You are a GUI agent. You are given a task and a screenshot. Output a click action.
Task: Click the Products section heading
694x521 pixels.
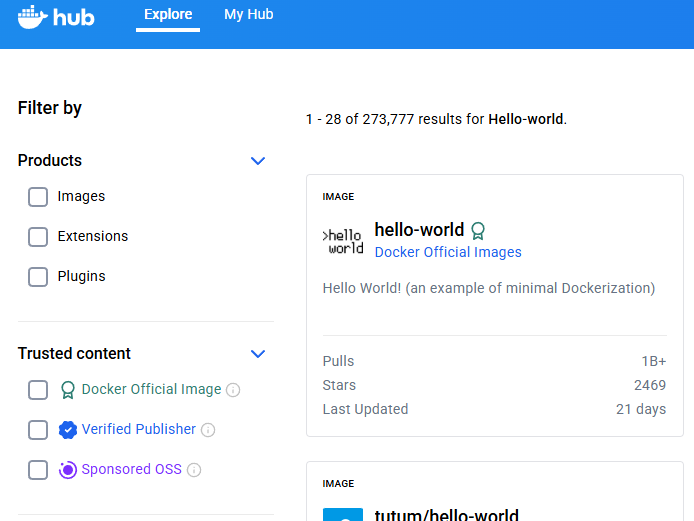pos(50,160)
